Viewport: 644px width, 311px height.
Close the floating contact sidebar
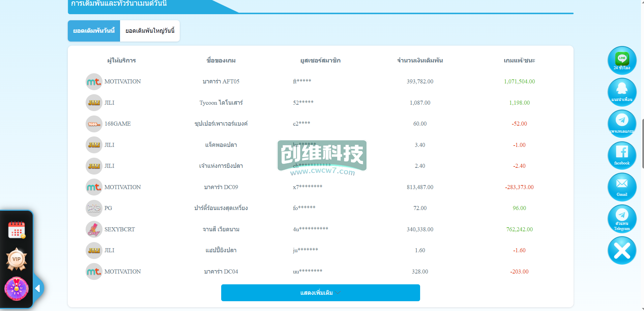tap(622, 251)
